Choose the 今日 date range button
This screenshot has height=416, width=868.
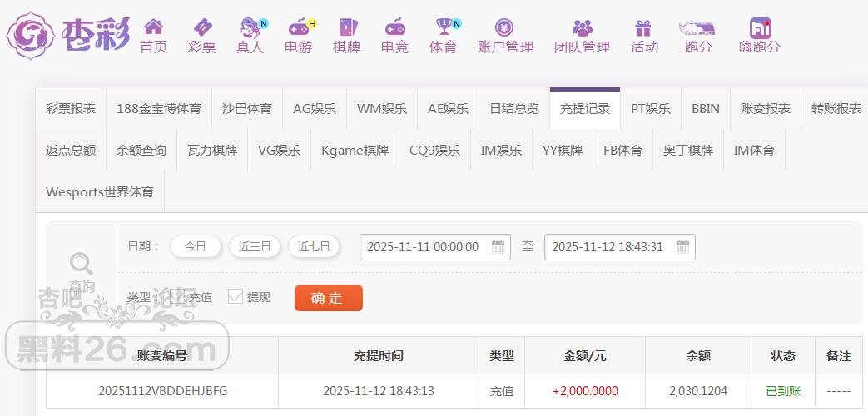coord(196,246)
